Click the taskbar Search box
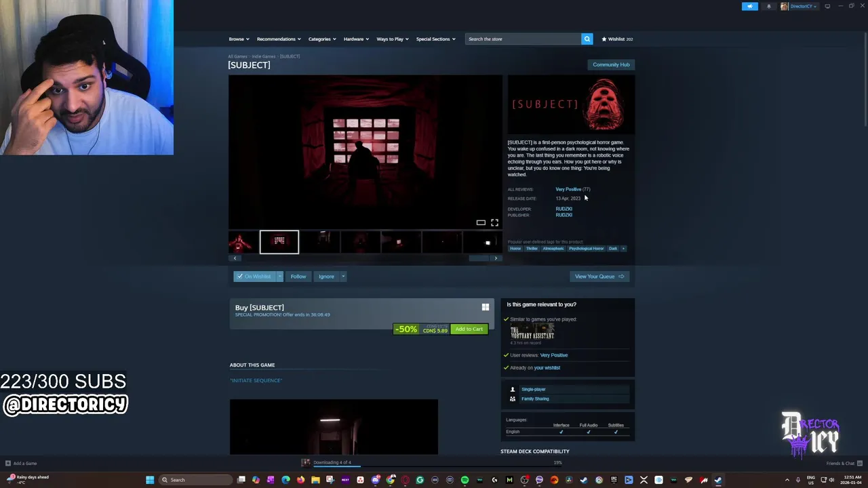 pyautogui.click(x=194, y=480)
